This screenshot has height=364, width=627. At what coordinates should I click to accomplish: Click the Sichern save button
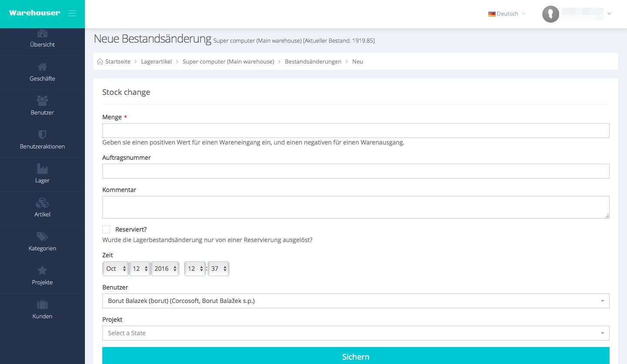[x=355, y=356]
